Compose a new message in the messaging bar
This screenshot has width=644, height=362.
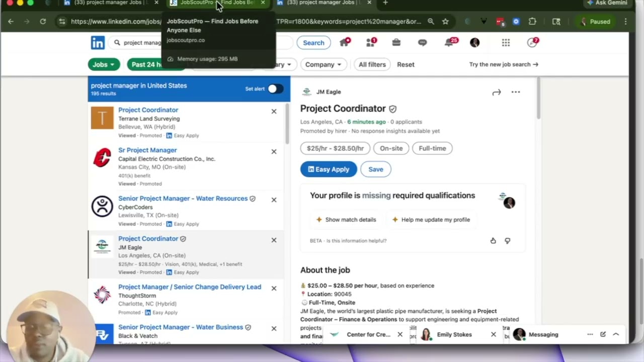click(603, 334)
